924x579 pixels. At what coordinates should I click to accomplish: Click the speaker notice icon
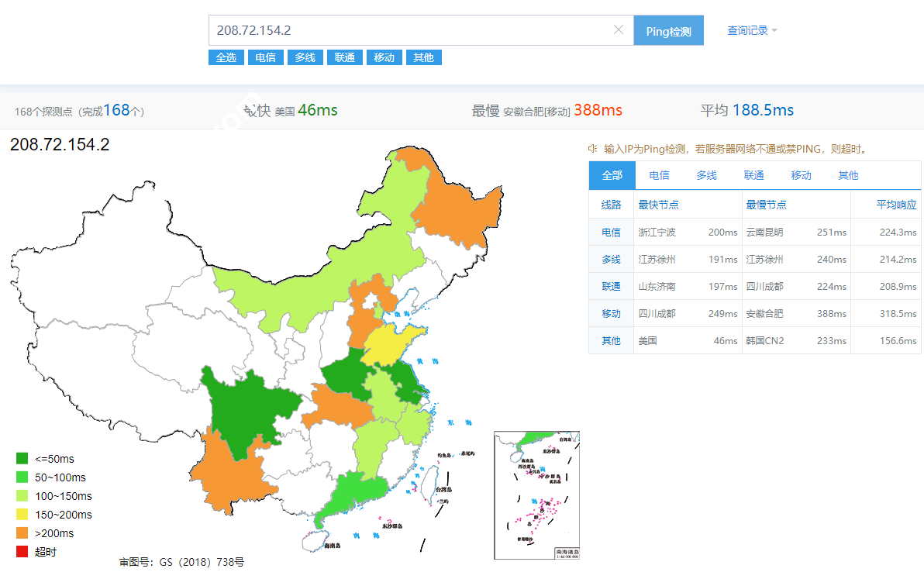(593, 148)
